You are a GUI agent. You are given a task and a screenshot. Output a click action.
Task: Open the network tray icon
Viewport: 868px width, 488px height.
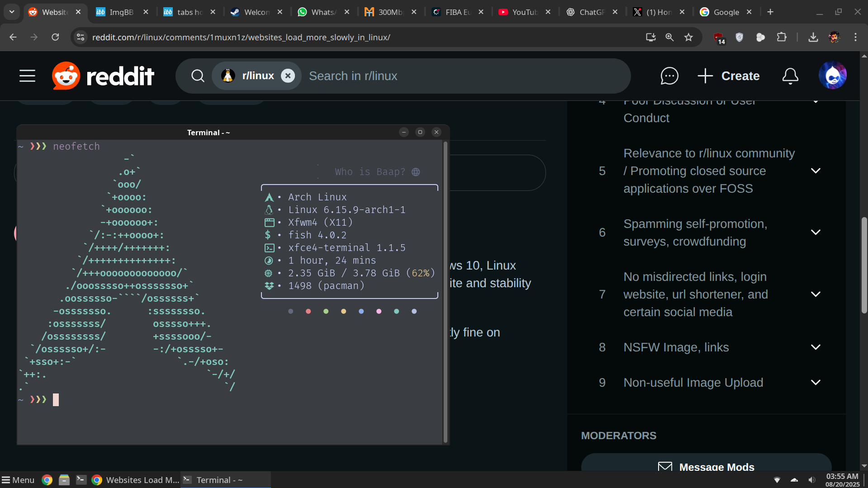[x=777, y=480]
